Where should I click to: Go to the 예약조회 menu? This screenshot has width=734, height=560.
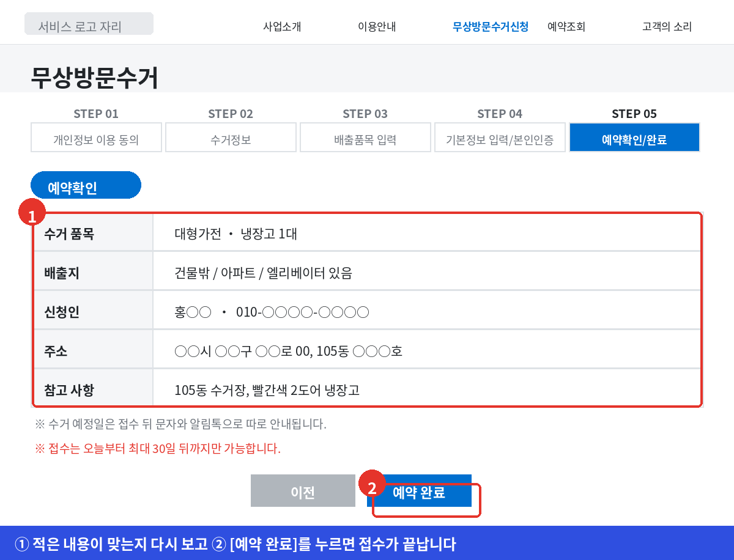(566, 27)
